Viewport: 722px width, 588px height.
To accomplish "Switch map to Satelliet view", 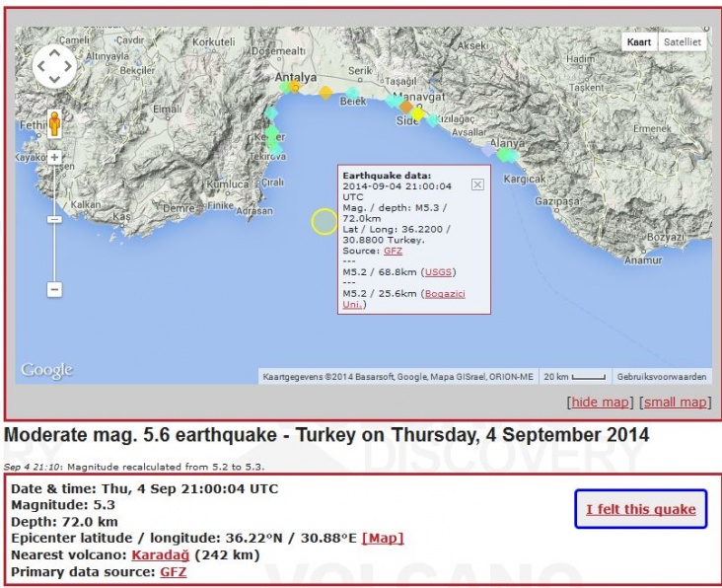I will click(682, 42).
